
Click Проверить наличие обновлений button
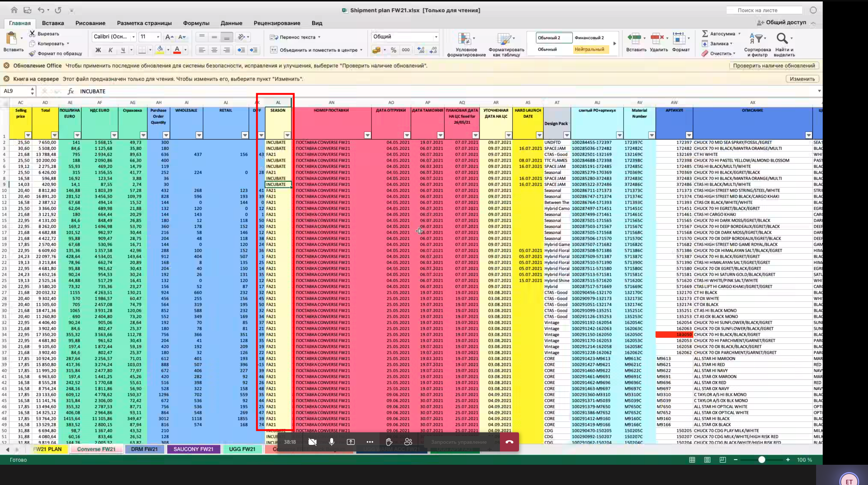tap(773, 66)
